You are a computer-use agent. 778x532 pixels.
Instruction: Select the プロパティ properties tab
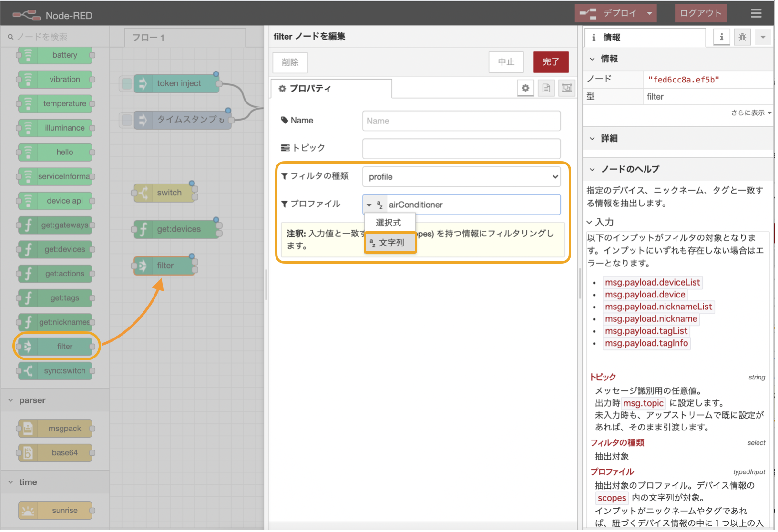(332, 89)
